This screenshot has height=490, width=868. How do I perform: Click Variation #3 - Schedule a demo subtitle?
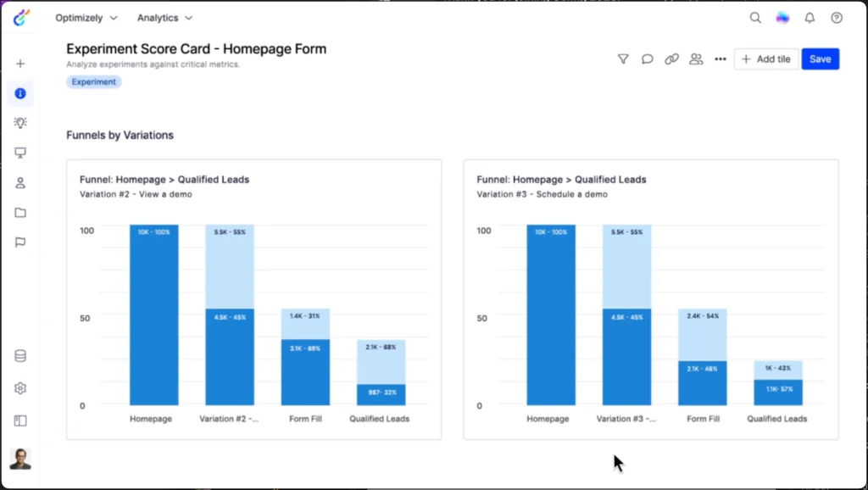point(542,194)
